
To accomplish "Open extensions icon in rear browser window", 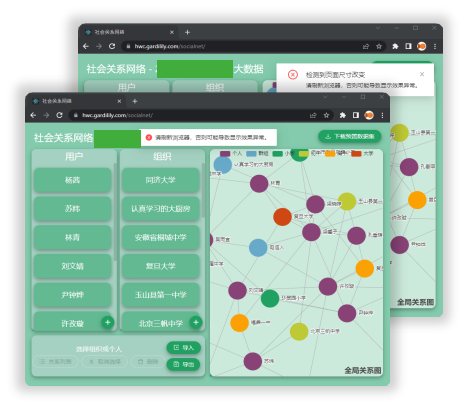I will [395, 46].
